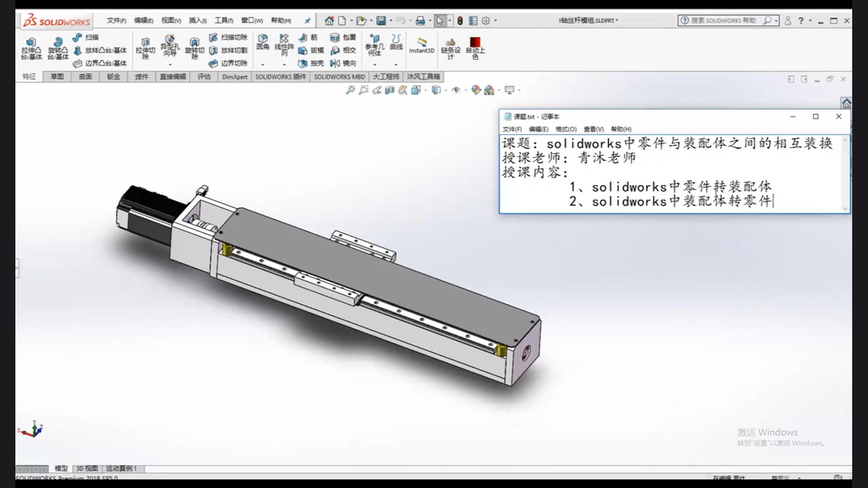Open the Curves (曲线) tool
This screenshot has height=488, width=868.
click(x=396, y=42)
